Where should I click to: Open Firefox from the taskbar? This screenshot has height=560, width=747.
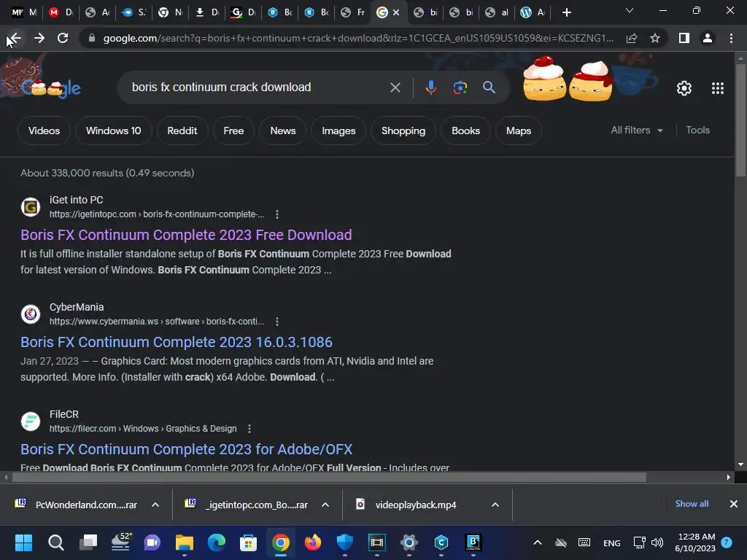point(312,542)
